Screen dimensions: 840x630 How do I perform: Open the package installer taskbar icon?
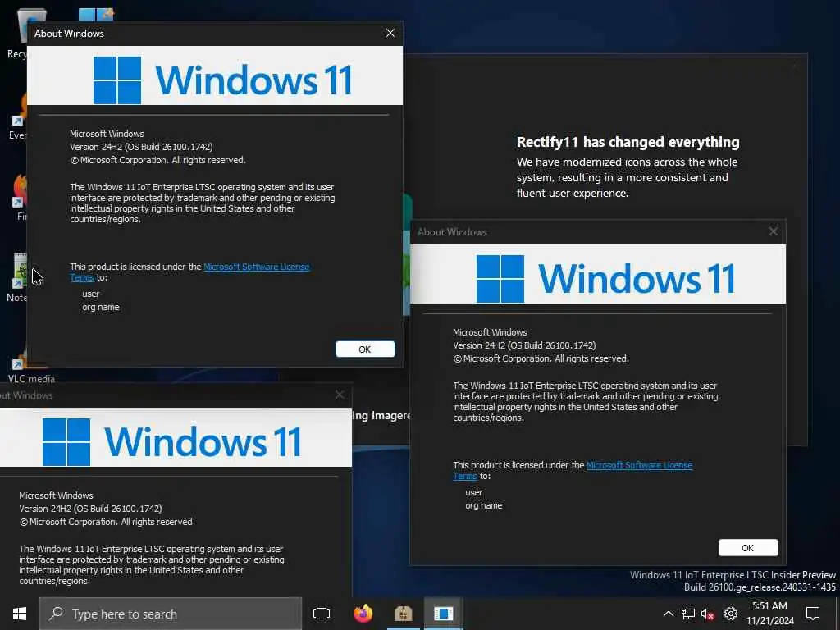coord(404,614)
